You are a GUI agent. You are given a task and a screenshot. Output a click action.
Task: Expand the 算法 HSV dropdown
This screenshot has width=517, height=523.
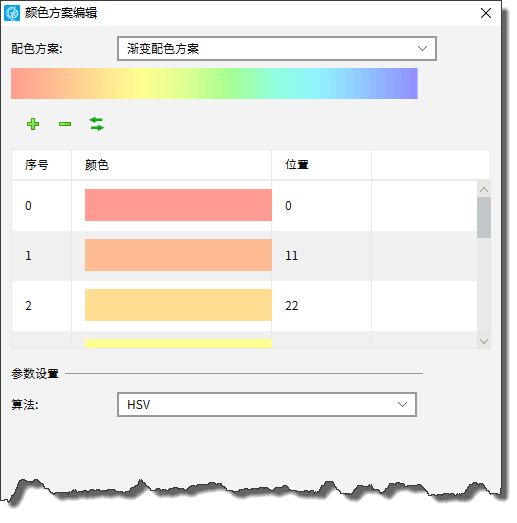click(x=267, y=405)
